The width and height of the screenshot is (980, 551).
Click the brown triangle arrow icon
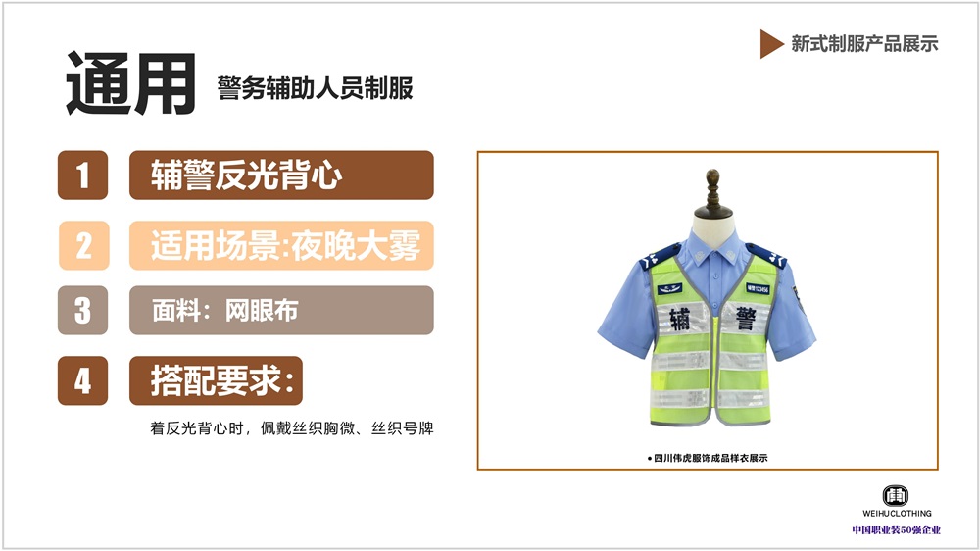click(x=771, y=44)
